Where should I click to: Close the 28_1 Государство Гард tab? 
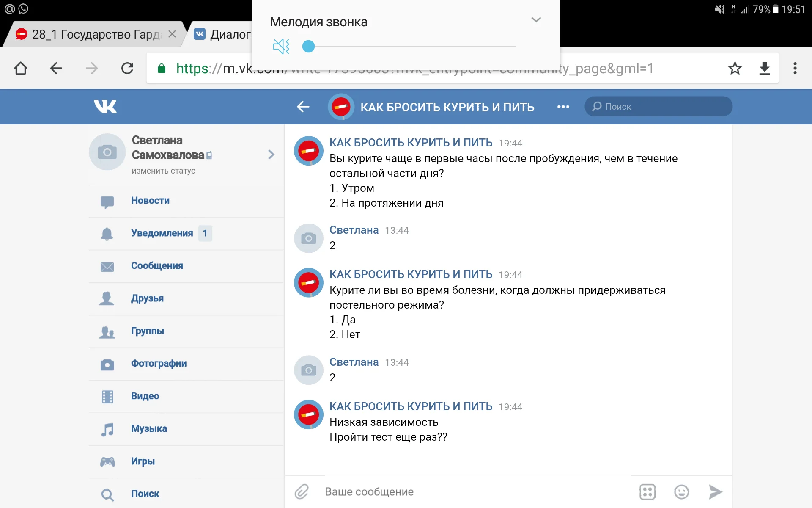point(173,34)
